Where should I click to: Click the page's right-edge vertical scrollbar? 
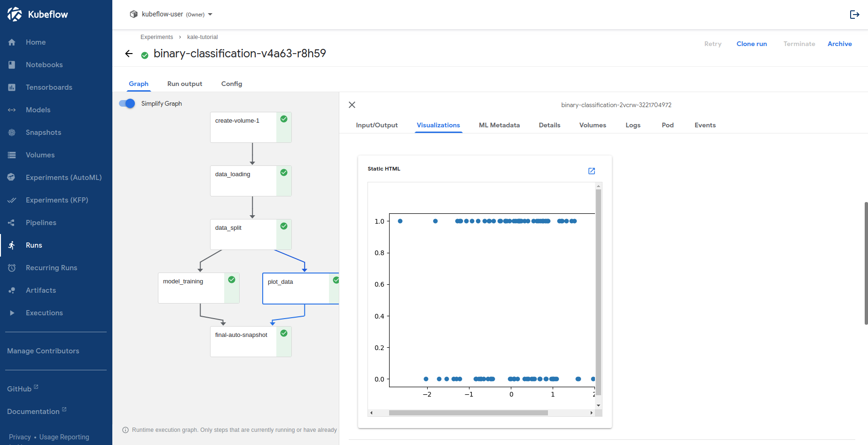[x=866, y=263]
